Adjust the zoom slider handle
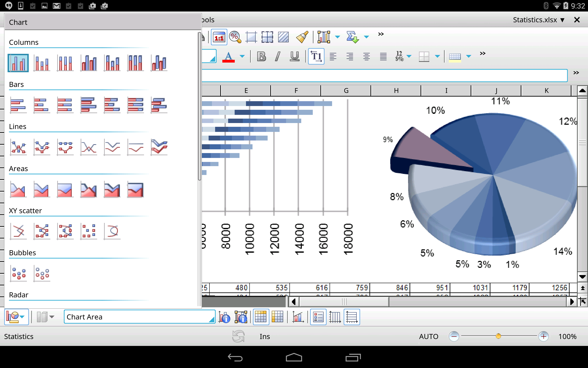The width and height of the screenshot is (588, 368). click(498, 336)
